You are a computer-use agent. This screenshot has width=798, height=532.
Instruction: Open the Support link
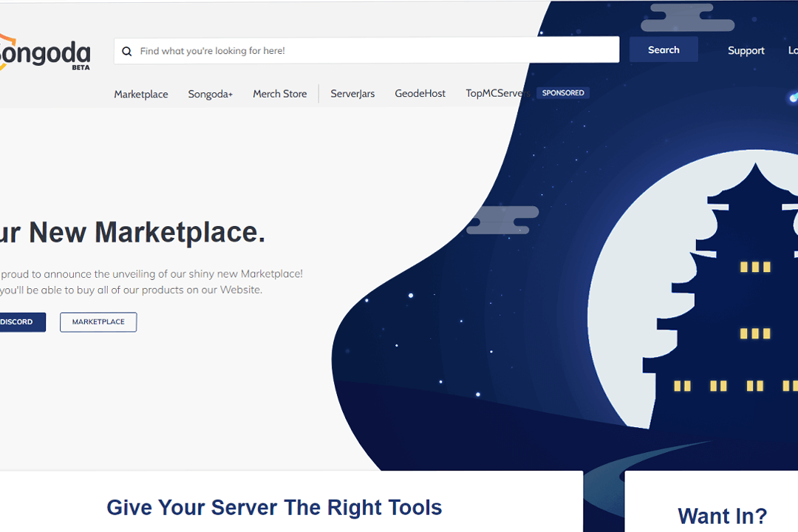tap(746, 50)
